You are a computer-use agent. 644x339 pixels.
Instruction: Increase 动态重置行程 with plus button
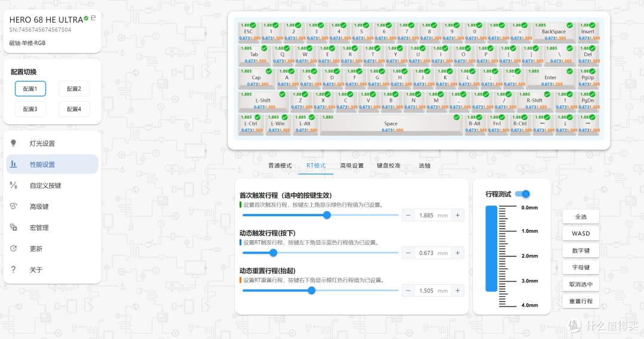pos(457,291)
